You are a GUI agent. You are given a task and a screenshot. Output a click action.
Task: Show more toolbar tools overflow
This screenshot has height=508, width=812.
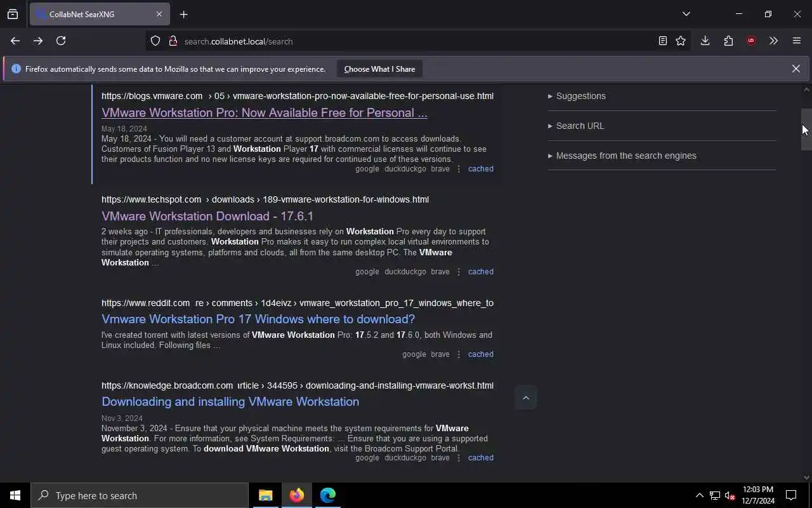click(x=773, y=41)
